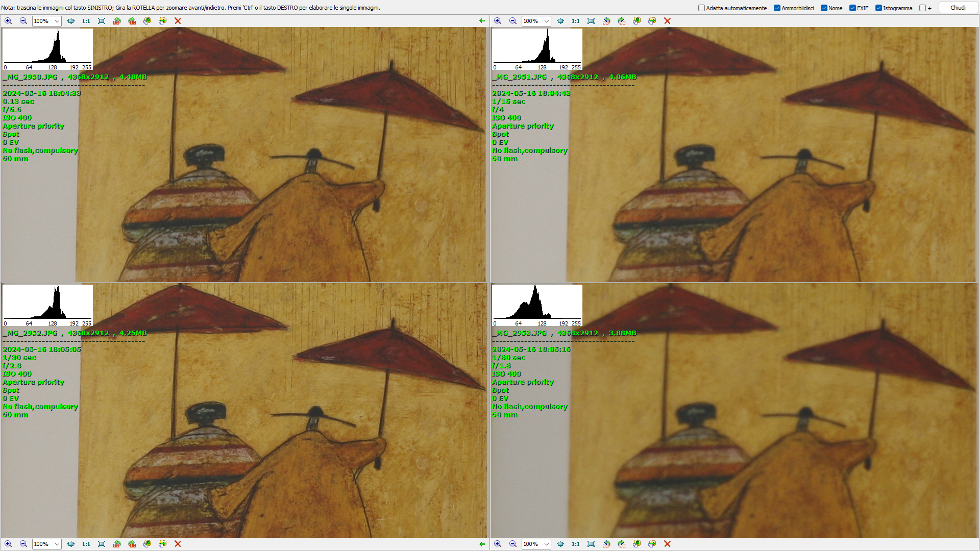980x551 pixels.
Task: Delete _MG_2953.JPG with red X
Action: click(x=668, y=544)
